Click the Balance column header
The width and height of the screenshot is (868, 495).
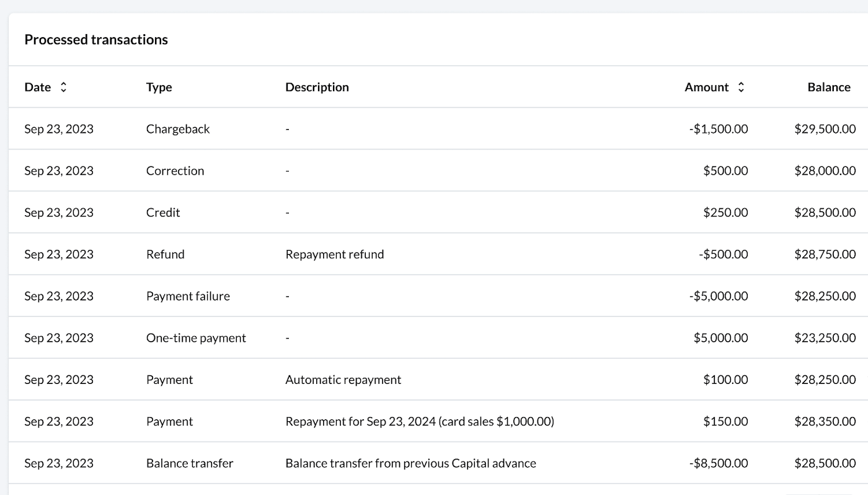[828, 87]
